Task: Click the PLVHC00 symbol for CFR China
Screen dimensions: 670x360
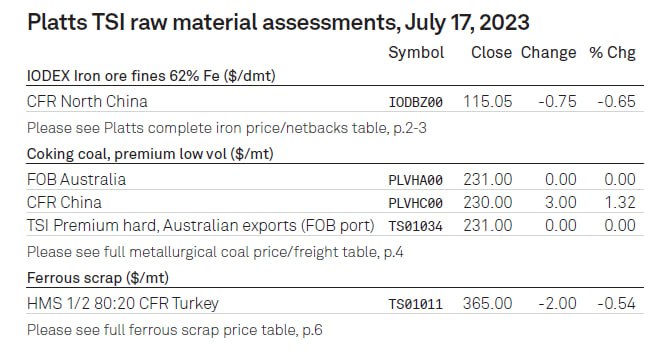Action: click(415, 203)
